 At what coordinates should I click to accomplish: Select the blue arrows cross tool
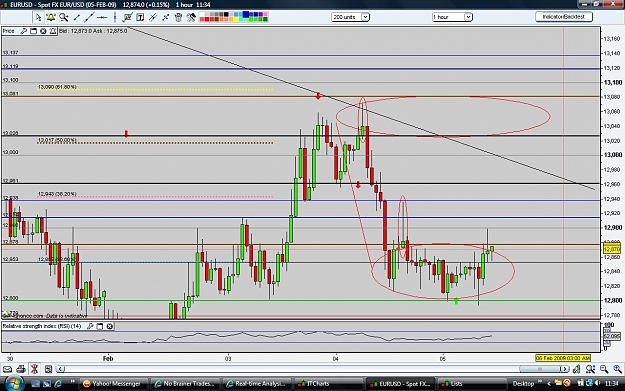[x=165, y=17]
